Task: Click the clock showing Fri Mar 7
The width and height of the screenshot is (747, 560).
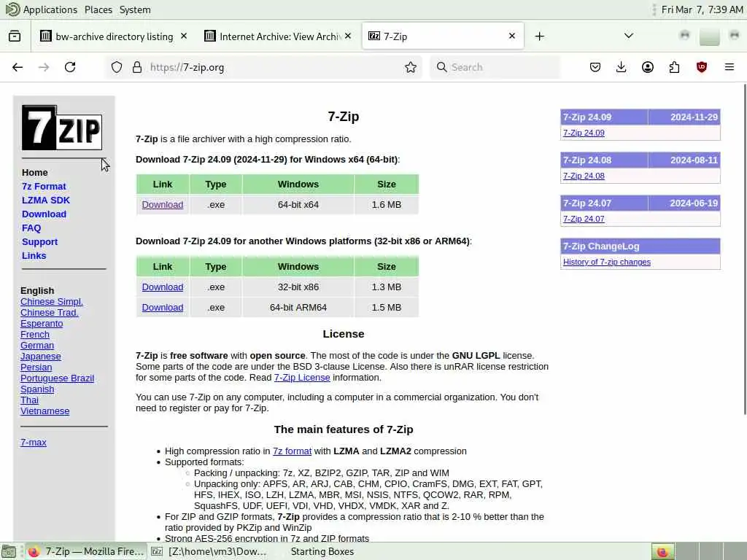Action: click(703, 9)
